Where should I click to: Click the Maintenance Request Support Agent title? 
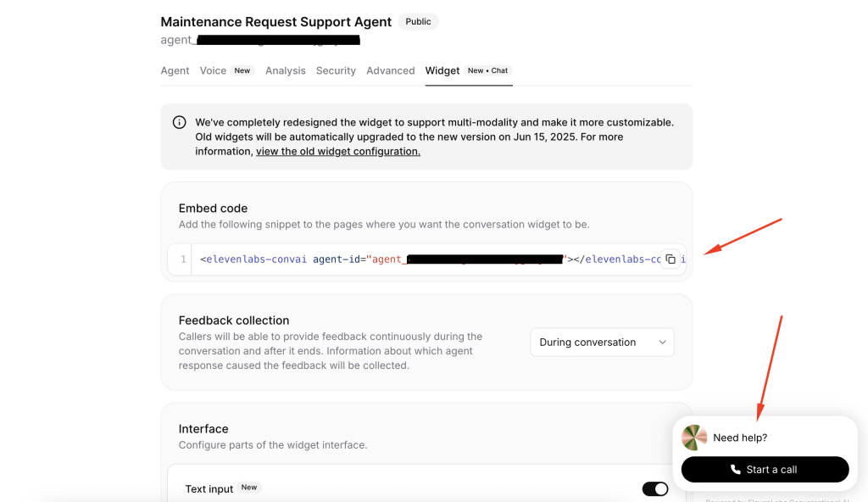point(276,21)
